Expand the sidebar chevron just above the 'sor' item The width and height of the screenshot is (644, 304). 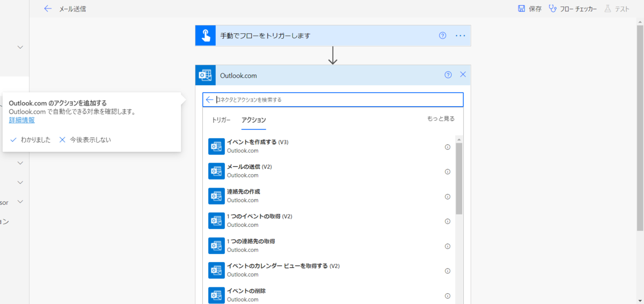tap(20, 182)
